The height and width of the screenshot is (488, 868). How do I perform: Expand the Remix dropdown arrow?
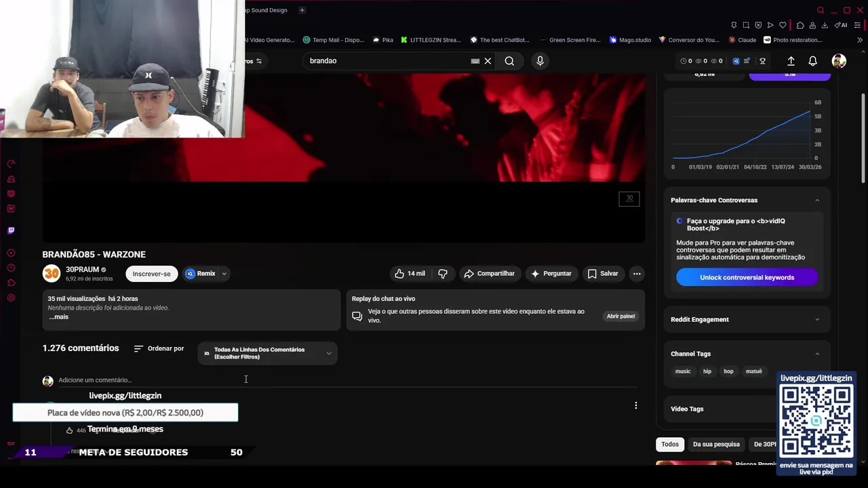pyautogui.click(x=224, y=274)
